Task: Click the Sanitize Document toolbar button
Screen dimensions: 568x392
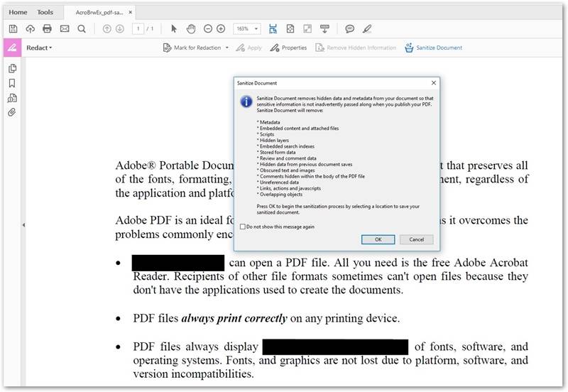Action: click(433, 48)
